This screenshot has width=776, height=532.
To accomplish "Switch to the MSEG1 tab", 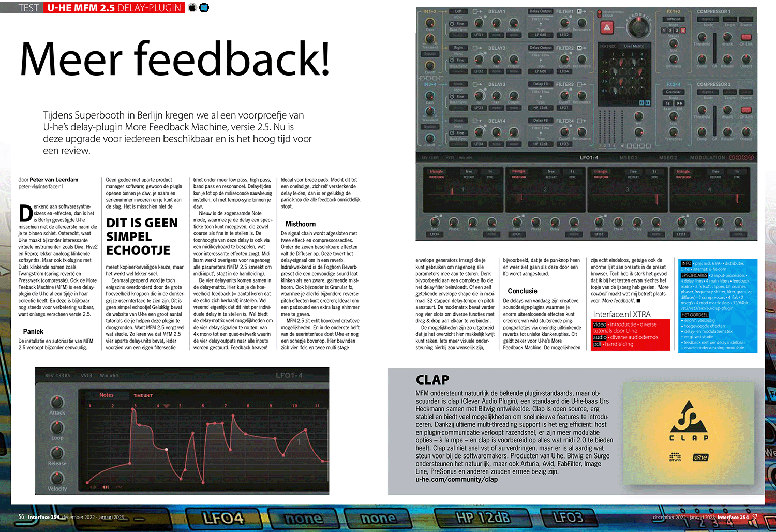I will 628,157.
